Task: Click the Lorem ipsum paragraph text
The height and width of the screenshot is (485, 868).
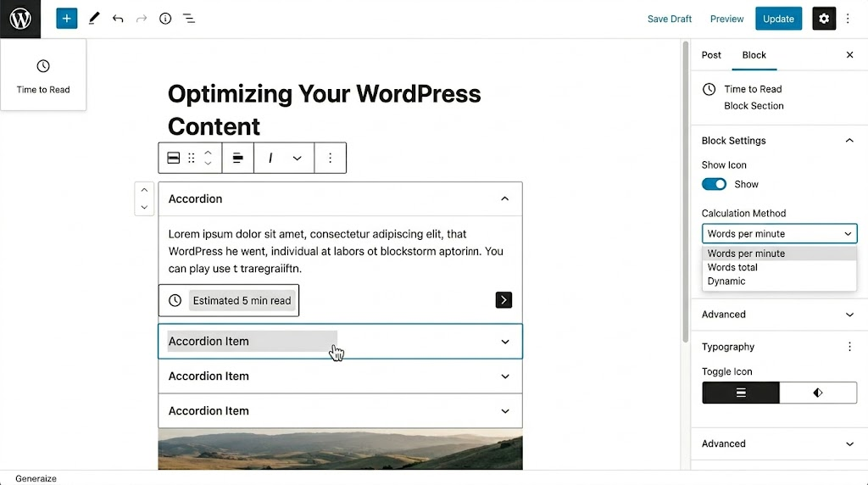Action: (336, 251)
